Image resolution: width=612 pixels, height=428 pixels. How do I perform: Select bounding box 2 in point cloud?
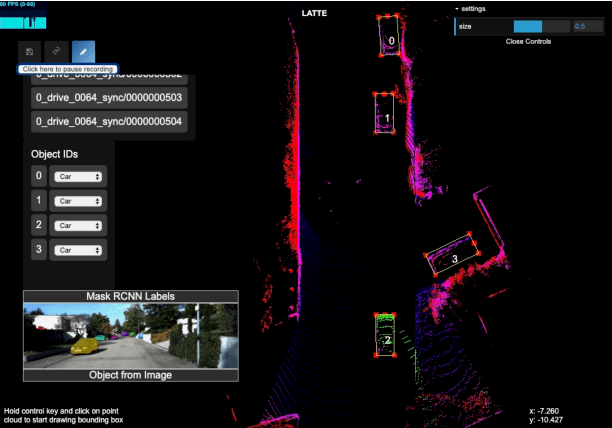pos(385,335)
